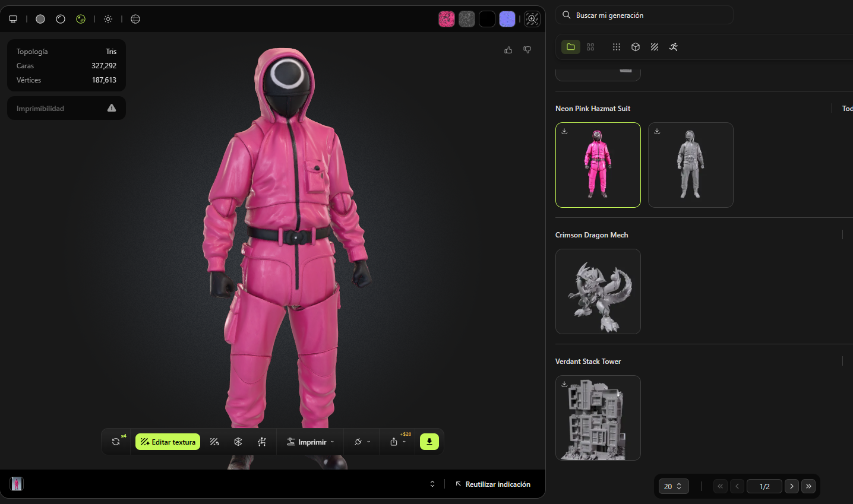Select the pink base color texture map
The image size is (853, 504).
447,19
